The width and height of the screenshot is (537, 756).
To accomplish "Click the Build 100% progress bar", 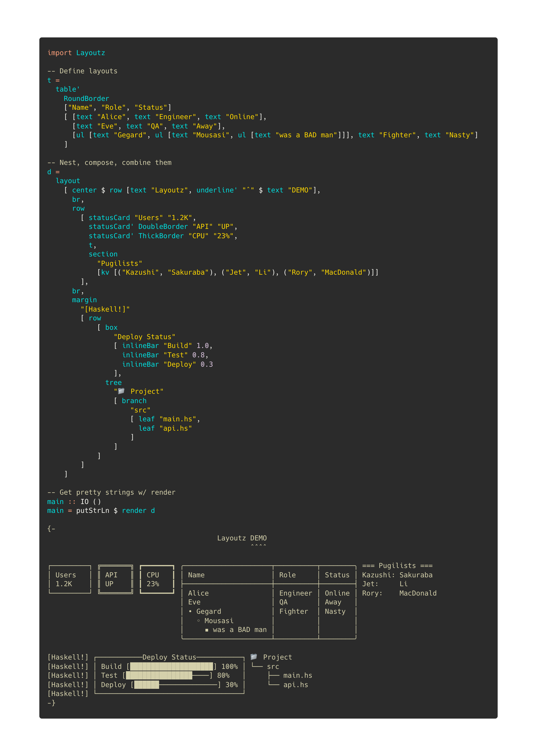I will (x=171, y=666).
